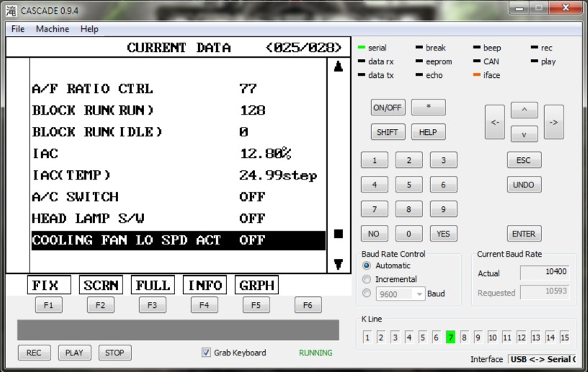The width and height of the screenshot is (588, 372).
Task: Click the PLAY button
Action: click(74, 353)
